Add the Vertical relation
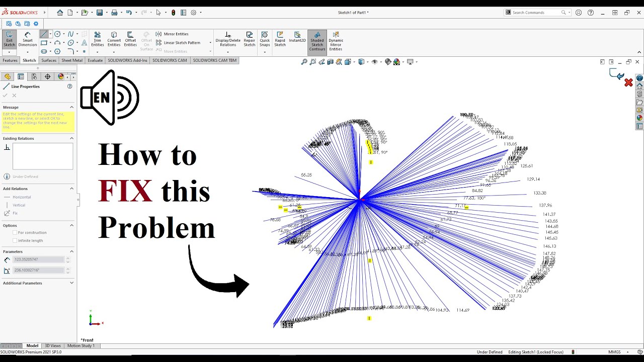 pyautogui.click(x=15, y=205)
